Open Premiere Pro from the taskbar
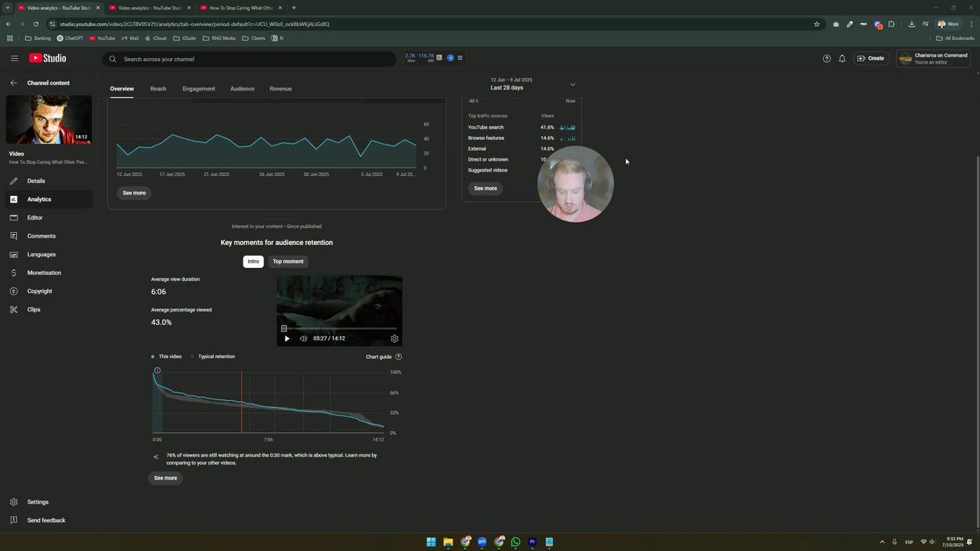Screen dimensions: 980x551 pyautogui.click(x=532, y=542)
